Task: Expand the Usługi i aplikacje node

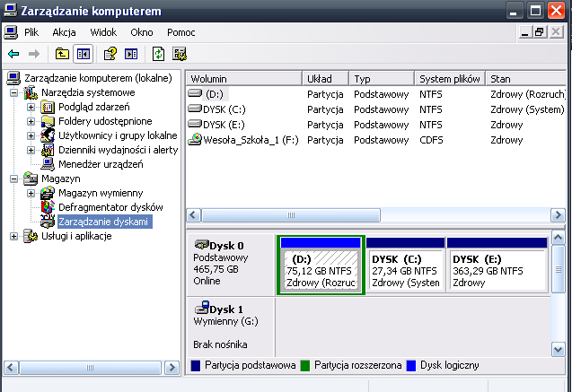Action: (x=13, y=237)
